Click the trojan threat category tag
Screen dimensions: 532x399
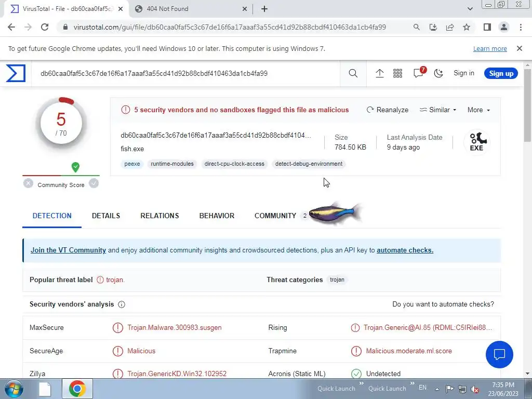(337, 280)
